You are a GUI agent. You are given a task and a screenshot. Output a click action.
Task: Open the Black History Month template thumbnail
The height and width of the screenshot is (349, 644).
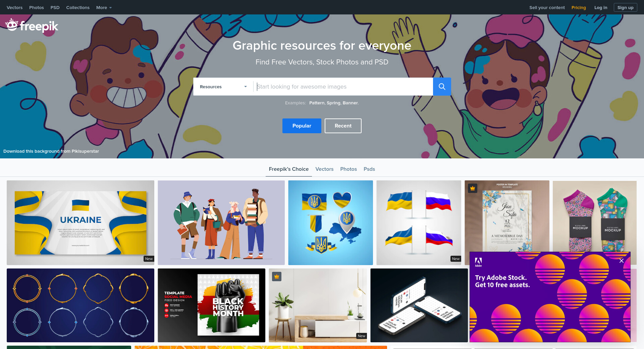211,305
